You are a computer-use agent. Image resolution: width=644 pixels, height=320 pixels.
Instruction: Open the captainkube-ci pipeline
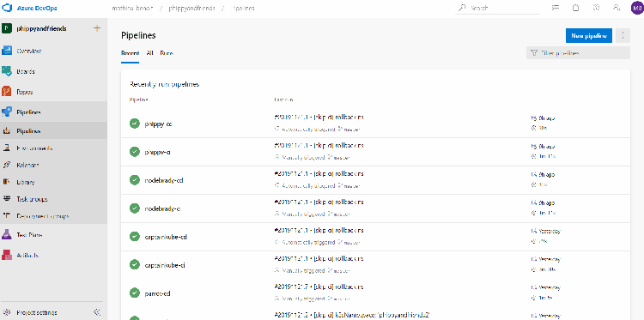tap(165, 265)
